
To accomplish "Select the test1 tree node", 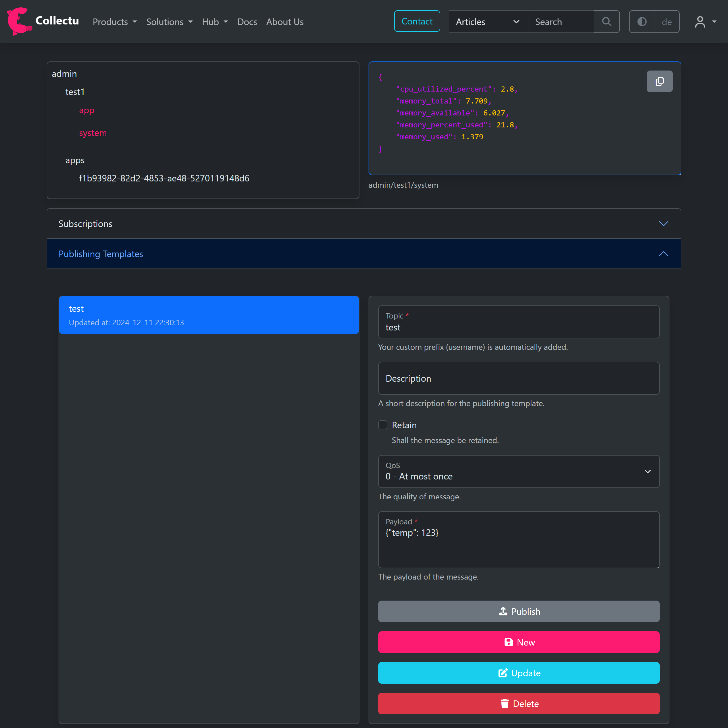I will [x=75, y=92].
